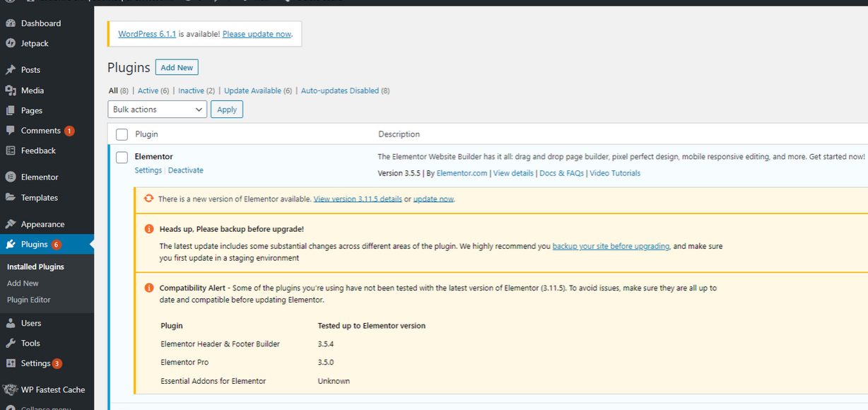Visit the Elementor.com author link
868x410 pixels.
tap(462, 173)
